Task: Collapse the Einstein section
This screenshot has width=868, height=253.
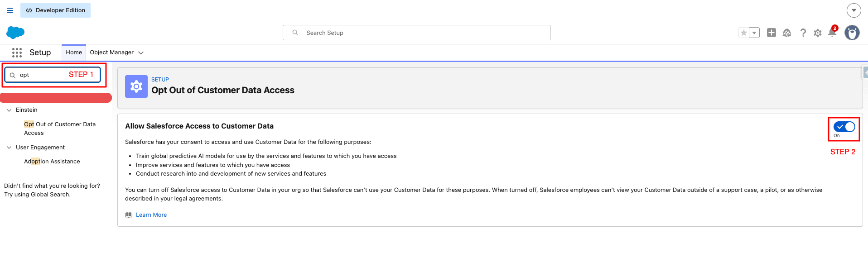Action: pos(9,110)
